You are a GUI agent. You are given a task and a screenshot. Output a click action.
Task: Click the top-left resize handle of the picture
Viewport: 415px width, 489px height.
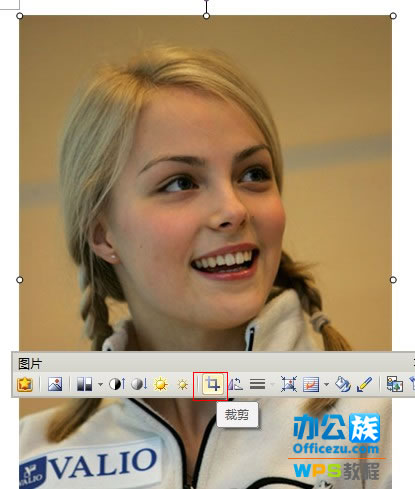point(20,16)
